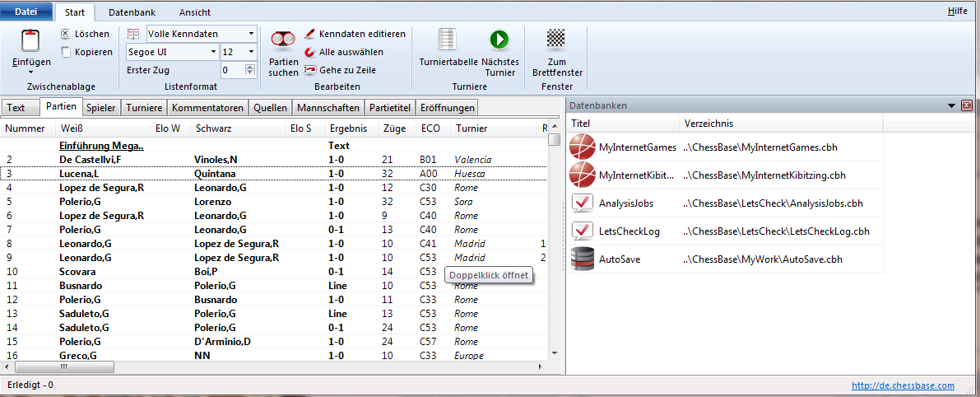The height and width of the screenshot is (397, 980).
Task: Click Gehe zu Zeile icon
Action: tap(310, 70)
